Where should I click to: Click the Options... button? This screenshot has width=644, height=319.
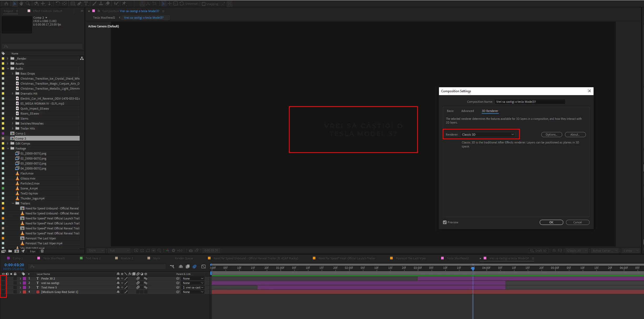pyautogui.click(x=551, y=135)
